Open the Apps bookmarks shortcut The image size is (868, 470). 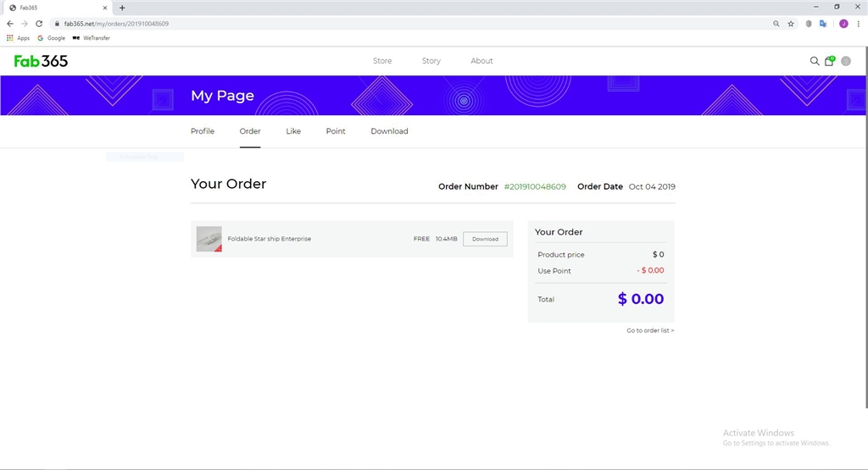[18, 38]
